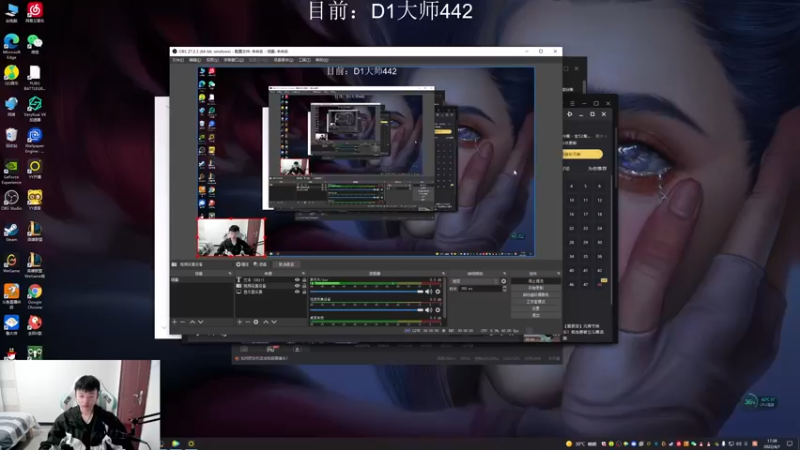This screenshot has height=450, width=800.
Task: Open Microsoft Edge desktop shortcut
Action: click(x=11, y=45)
